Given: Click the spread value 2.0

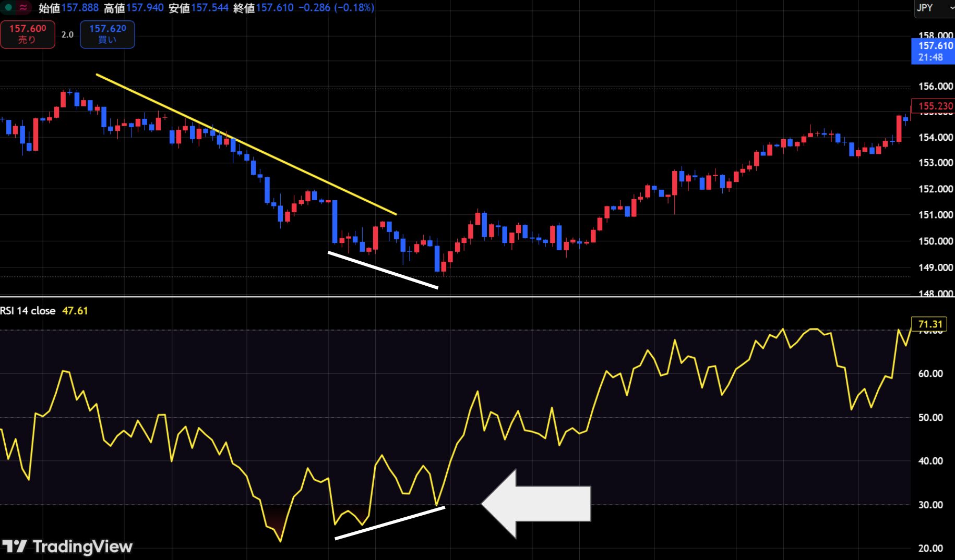Looking at the screenshot, I should [67, 34].
